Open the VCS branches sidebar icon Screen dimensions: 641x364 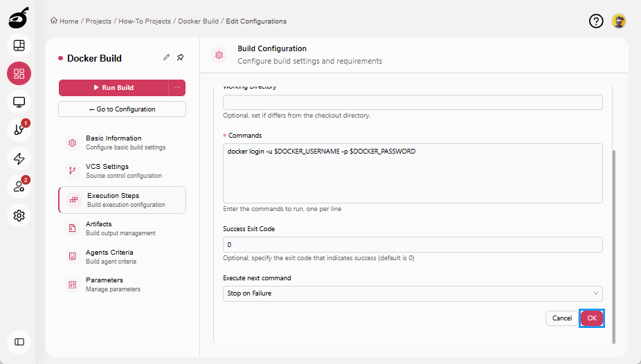pos(19,130)
